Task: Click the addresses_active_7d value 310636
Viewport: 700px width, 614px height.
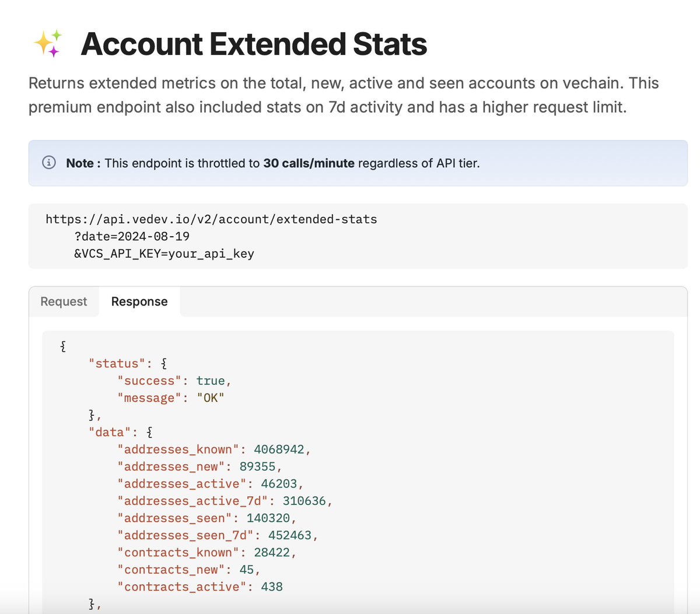Action: pyautogui.click(x=304, y=501)
